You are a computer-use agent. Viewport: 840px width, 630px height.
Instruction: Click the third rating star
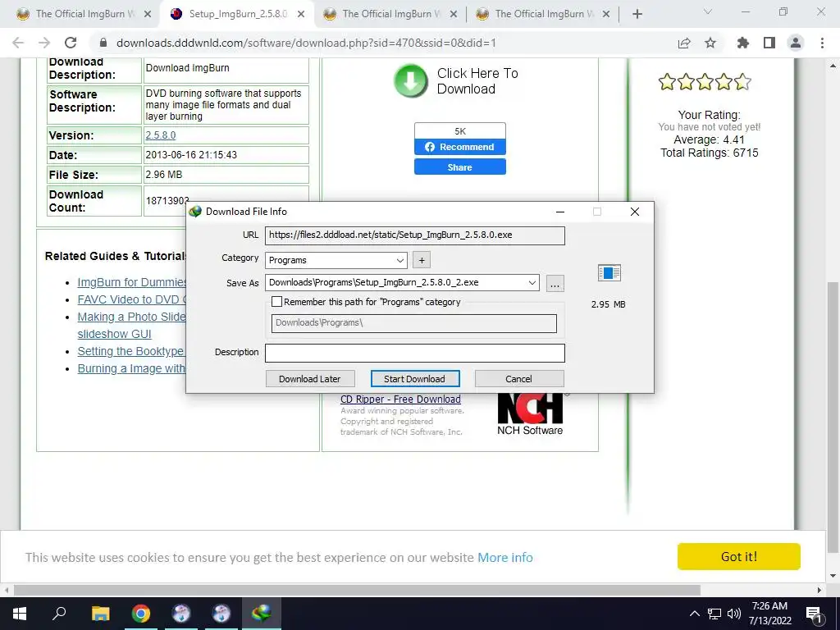pos(705,82)
